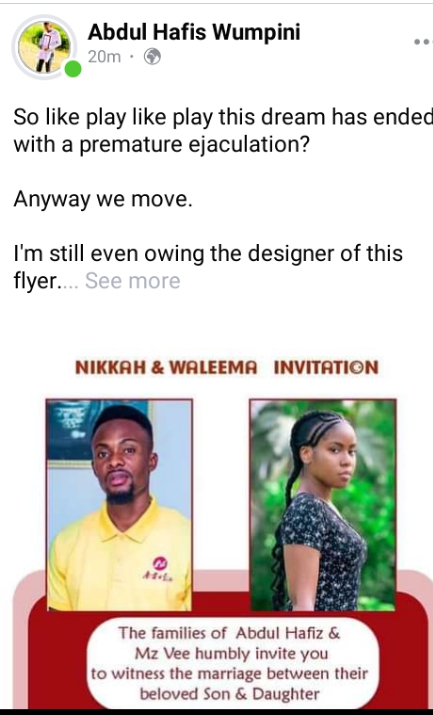
Task: Open the Abdul Hafis Wumpini name link
Action: click(x=194, y=32)
